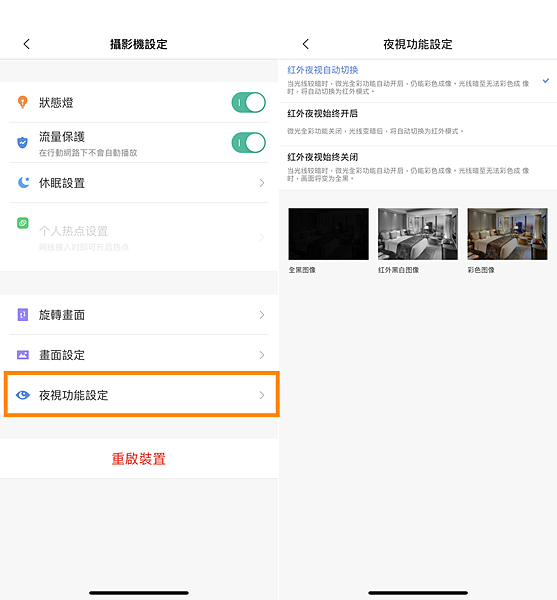Open the 夜視功能設定 label row

tap(142, 395)
